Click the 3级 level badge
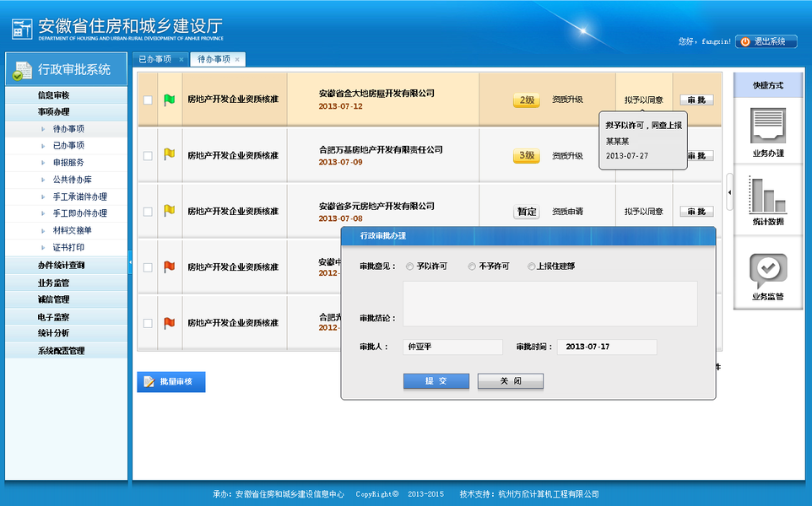Screen dimensions: 812x506 (527, 155)
